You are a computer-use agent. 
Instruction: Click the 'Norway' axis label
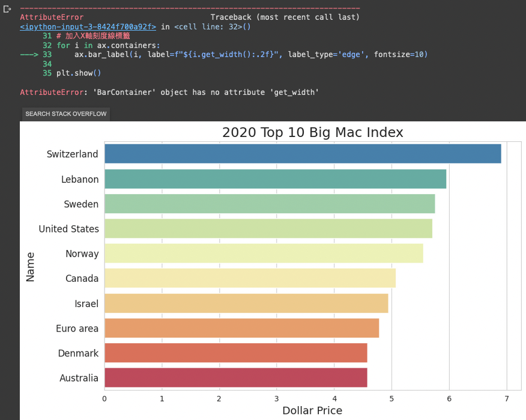[82, 254]
